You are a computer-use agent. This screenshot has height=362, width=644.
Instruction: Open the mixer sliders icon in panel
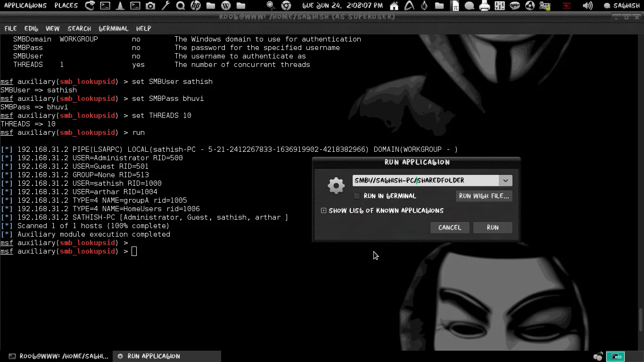[500, 6]
